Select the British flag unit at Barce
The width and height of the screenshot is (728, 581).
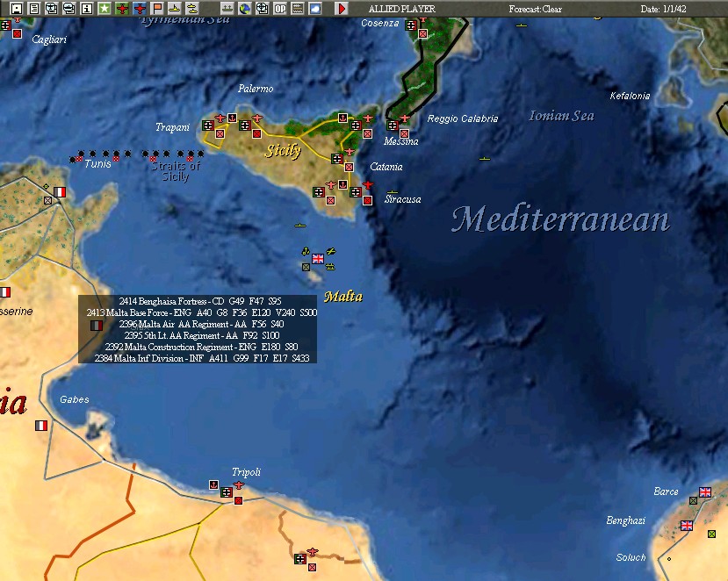[705, 492]
